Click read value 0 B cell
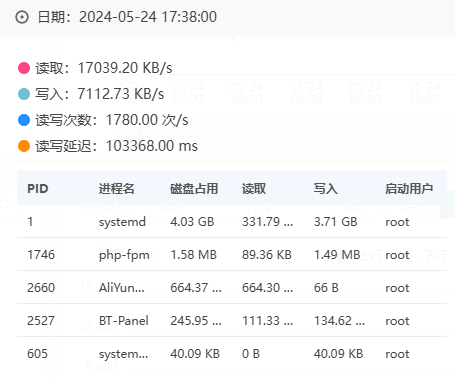 251,354
